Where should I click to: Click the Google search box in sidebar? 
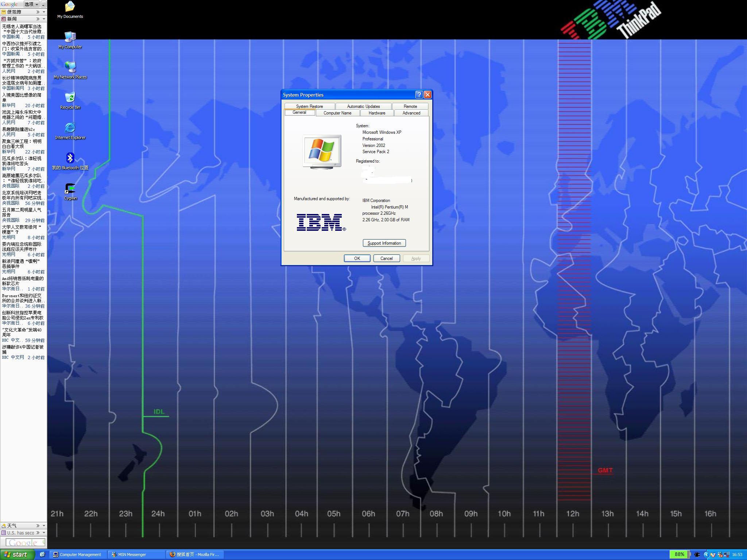[25, 542]
